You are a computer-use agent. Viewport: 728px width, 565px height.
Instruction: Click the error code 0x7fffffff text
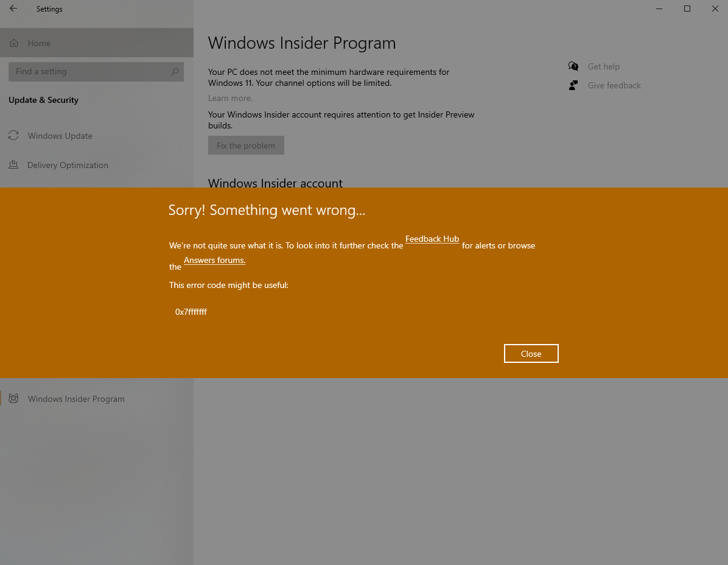click(x=191, y=312)
